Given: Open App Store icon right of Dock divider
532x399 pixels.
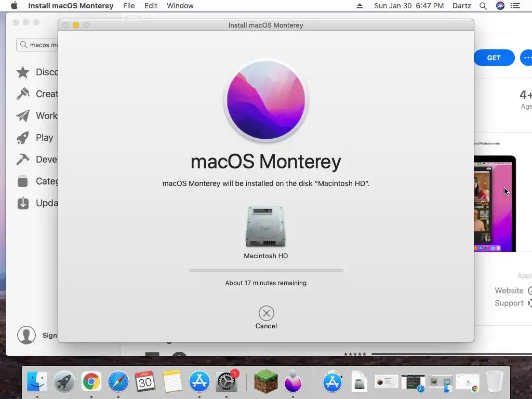Looking at the screenshot, I should pos(332,382).
